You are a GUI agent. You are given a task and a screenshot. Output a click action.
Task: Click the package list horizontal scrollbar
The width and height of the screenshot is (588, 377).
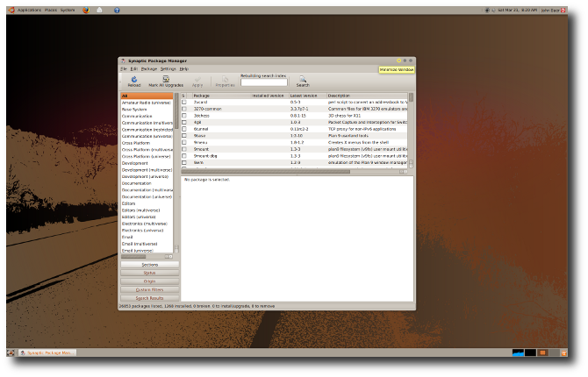pyautogui.click(x=294, y=172)
